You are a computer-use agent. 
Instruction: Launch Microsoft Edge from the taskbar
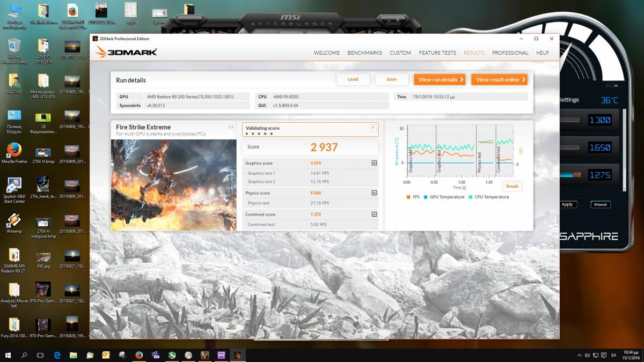[x=57, y=355]
